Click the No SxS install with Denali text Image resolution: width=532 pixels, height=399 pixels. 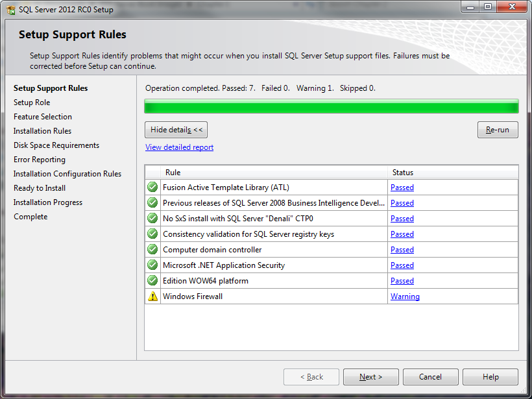[x=238, y=219]
